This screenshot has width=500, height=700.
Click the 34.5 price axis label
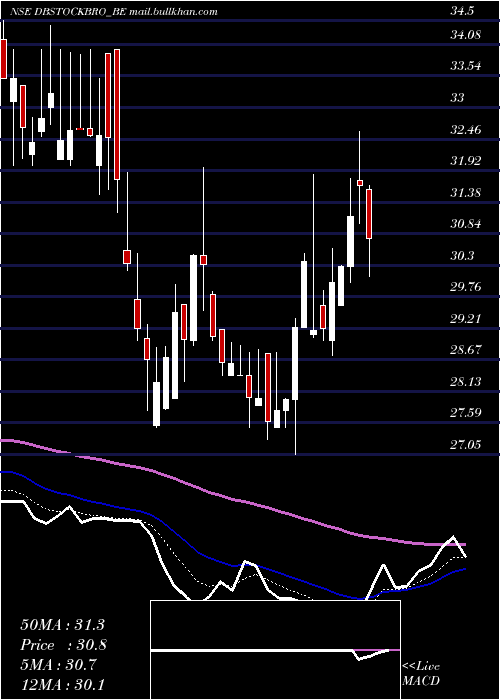point(462,12)
